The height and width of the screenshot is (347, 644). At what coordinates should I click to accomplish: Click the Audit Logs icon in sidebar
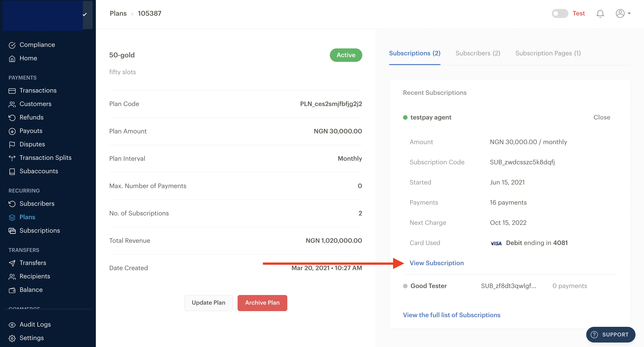coord(12,324)
